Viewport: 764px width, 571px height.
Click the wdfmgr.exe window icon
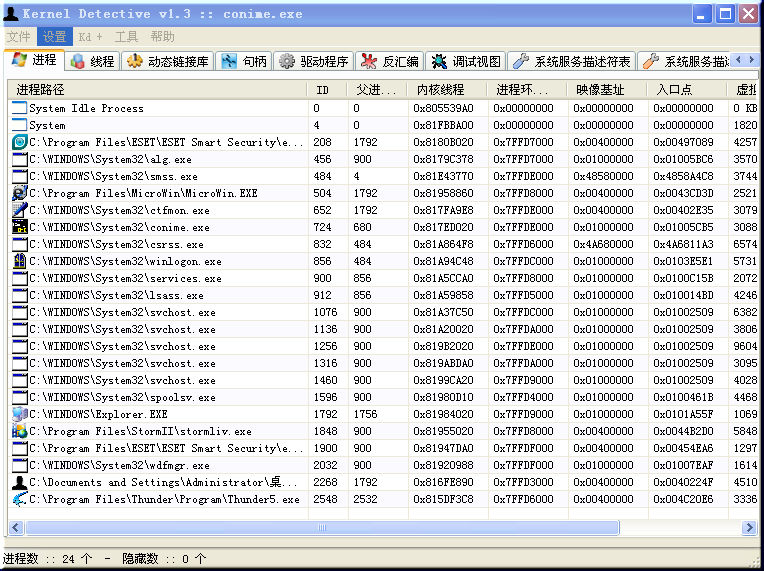[19, 465]
